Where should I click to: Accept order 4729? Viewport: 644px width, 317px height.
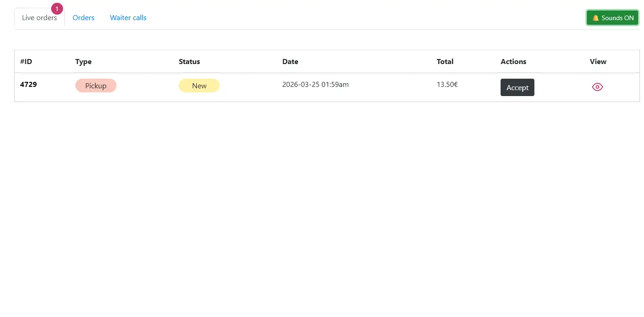(x=517, y=87)
